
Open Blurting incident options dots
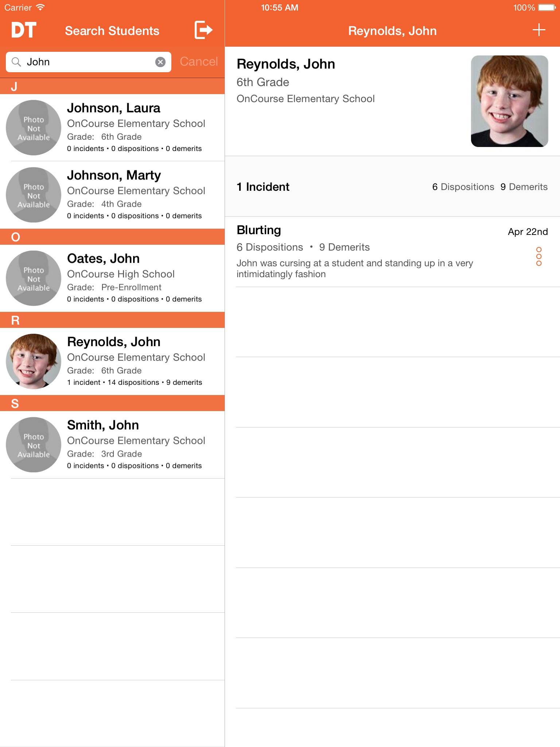(539, 256)
